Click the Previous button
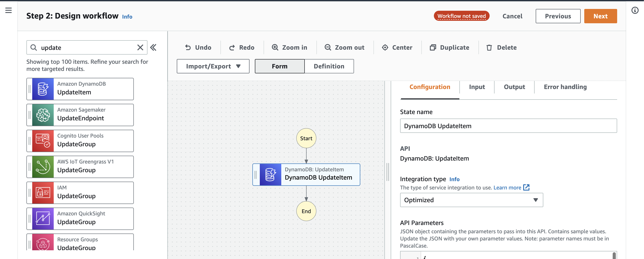The image size is (644, 259). (558, 16)
